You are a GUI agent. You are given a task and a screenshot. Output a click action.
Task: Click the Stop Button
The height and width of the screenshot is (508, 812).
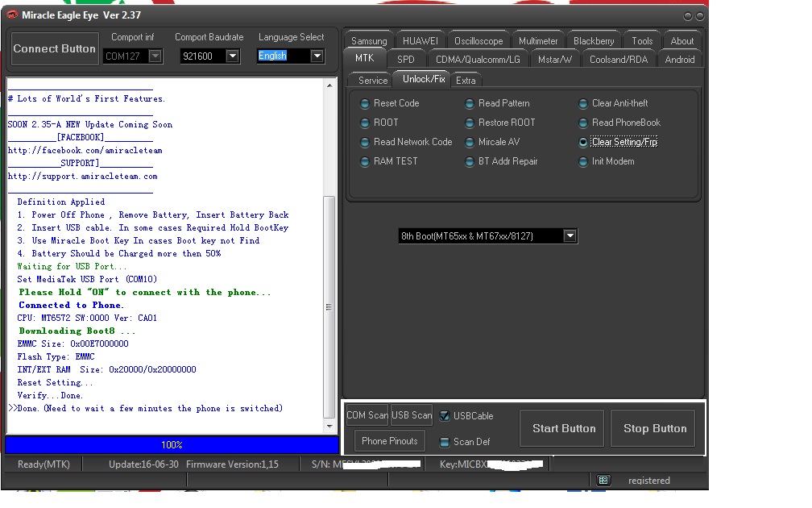click(655, 428)
